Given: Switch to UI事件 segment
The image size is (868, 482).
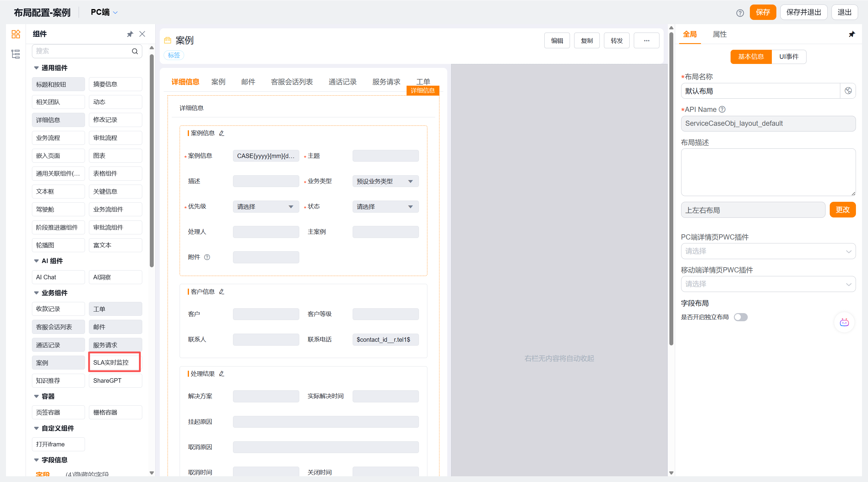Looking at the screenshot, I should 788,57.
